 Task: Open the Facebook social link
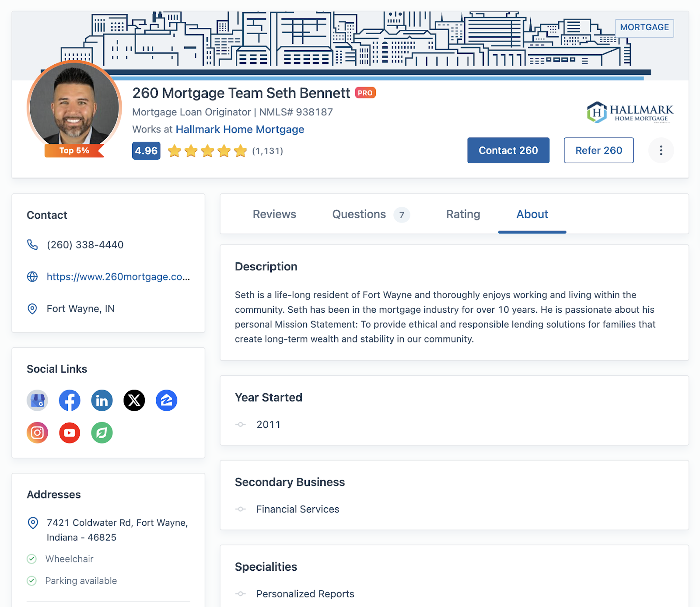[x=70, y=400]
